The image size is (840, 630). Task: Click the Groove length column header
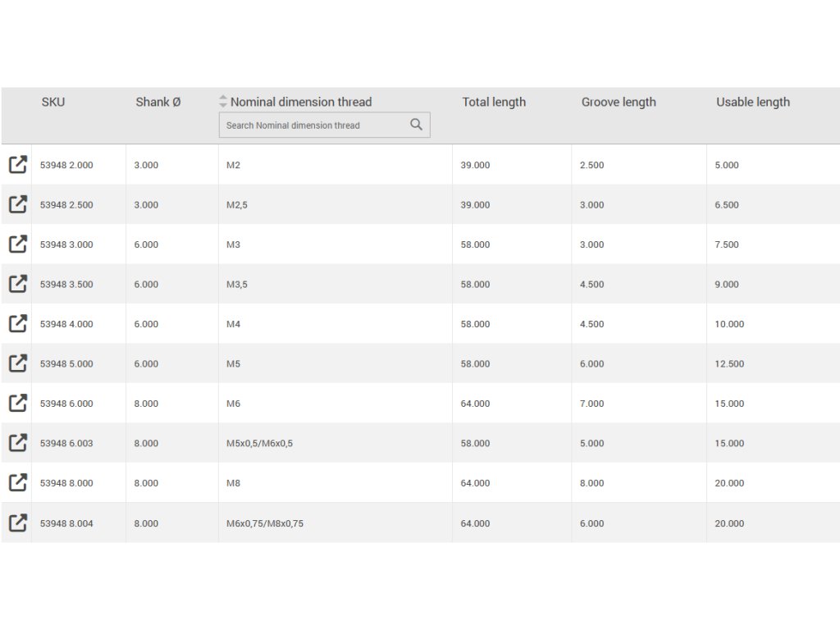point(619,102)
